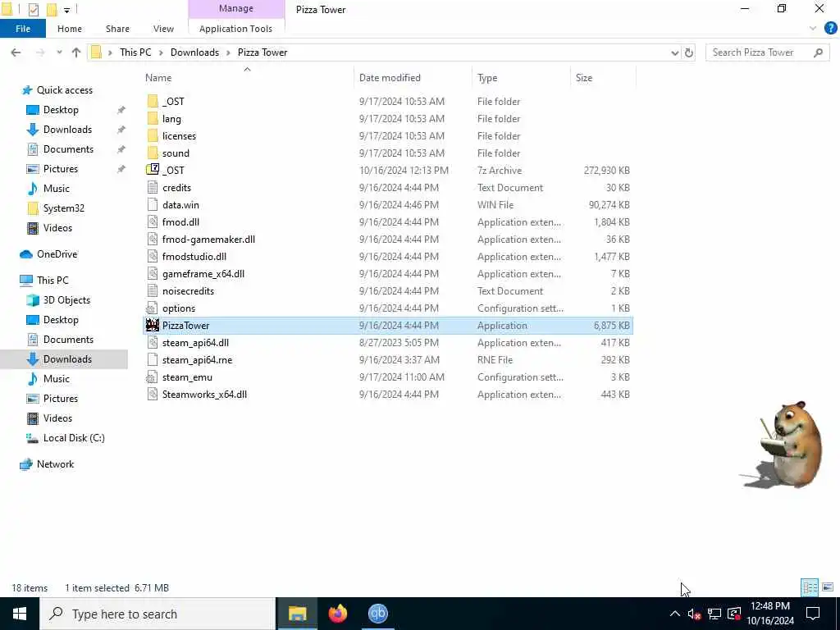The image size is (840, 630).
Task: Switch to Details view layout
Action: [810, 587]
